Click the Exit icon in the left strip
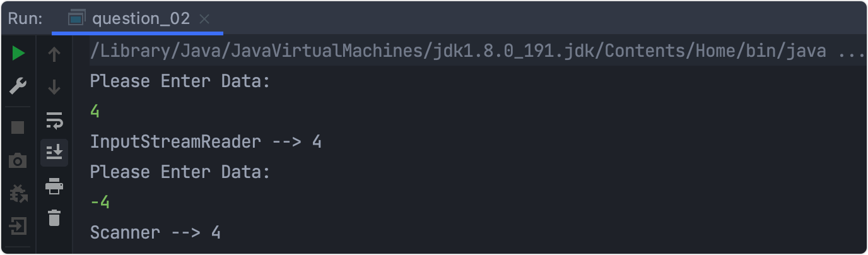The image size is (868, 255). click(18, 225)
